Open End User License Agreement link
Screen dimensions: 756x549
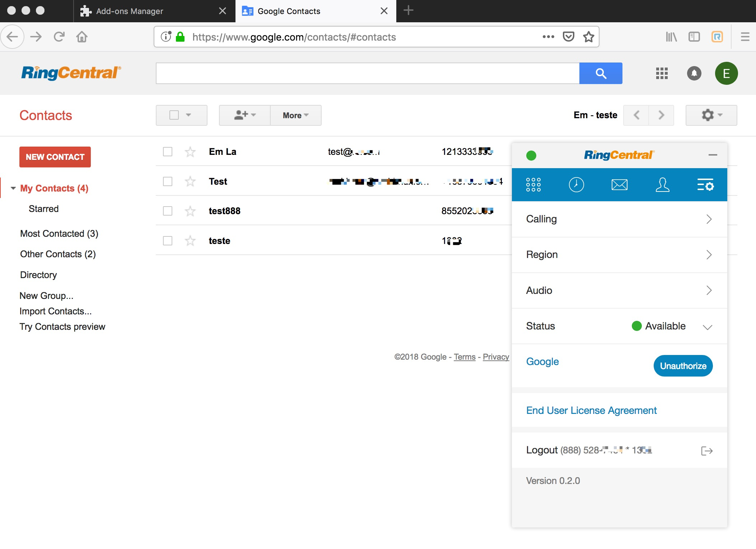point(591,410)
